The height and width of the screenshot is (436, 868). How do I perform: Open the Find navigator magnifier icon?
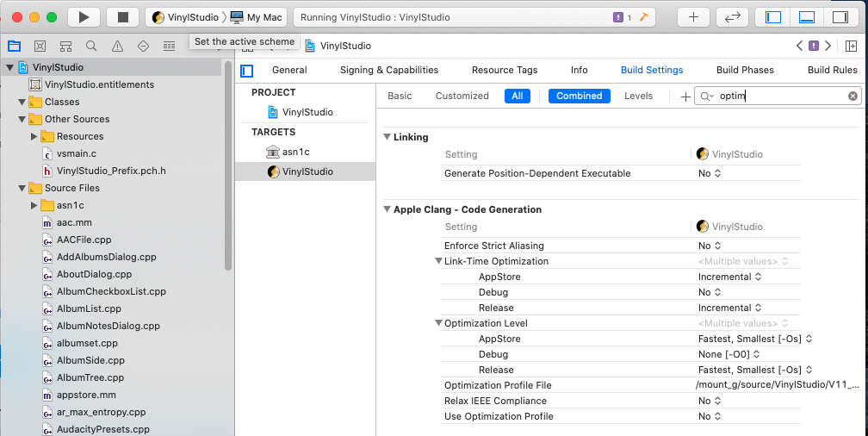91,46
